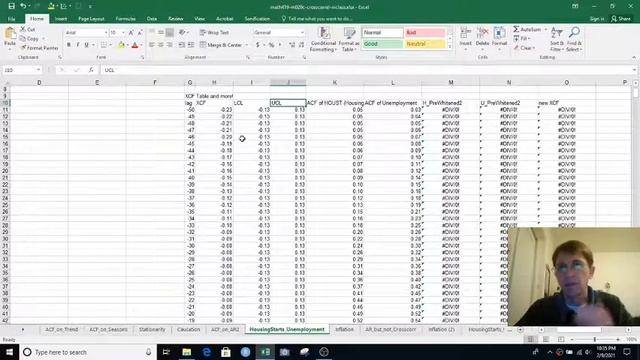The width and height of the screenshot is (640, 360).
Task: Expand the cell styles gallery
Action: click(450, 47)
